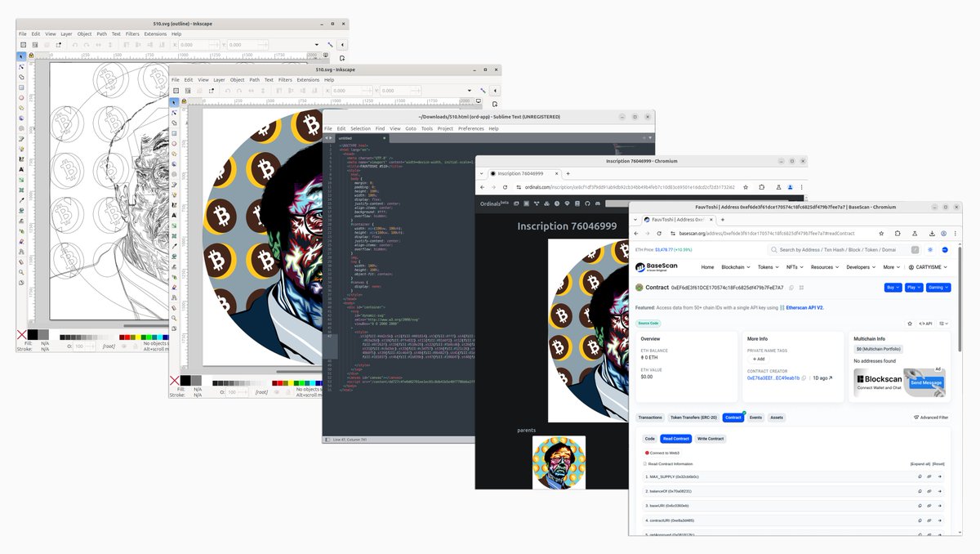Open the parent inscription thumbnail
This screenshot has height=554, width=980.
tap(559, 462)
